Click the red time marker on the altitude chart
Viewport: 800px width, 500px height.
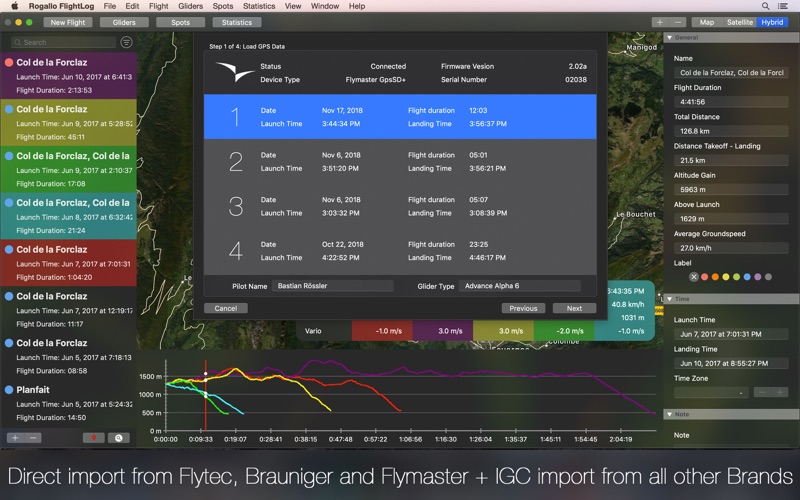pos(206,395)
